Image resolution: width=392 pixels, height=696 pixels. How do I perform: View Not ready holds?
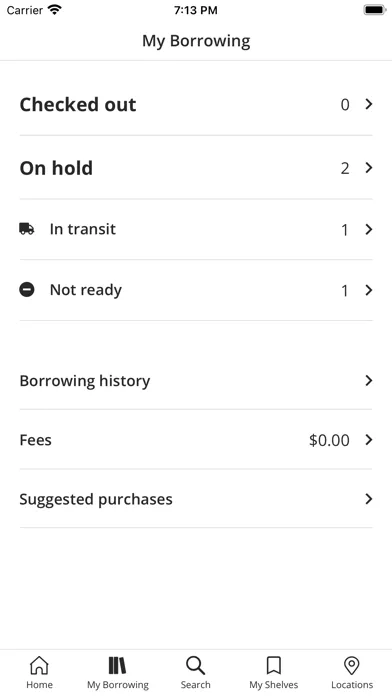pyautogui.click(x=196, y=290)
